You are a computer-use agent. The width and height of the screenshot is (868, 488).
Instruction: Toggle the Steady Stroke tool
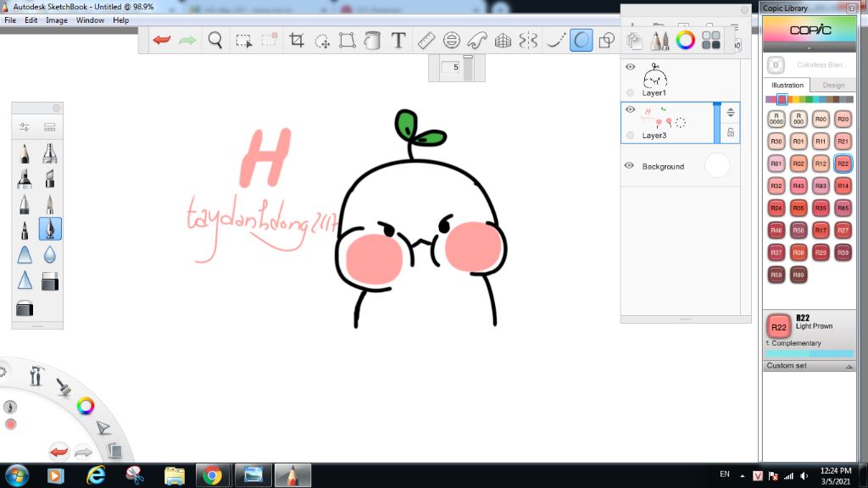[x=555, y=40]
